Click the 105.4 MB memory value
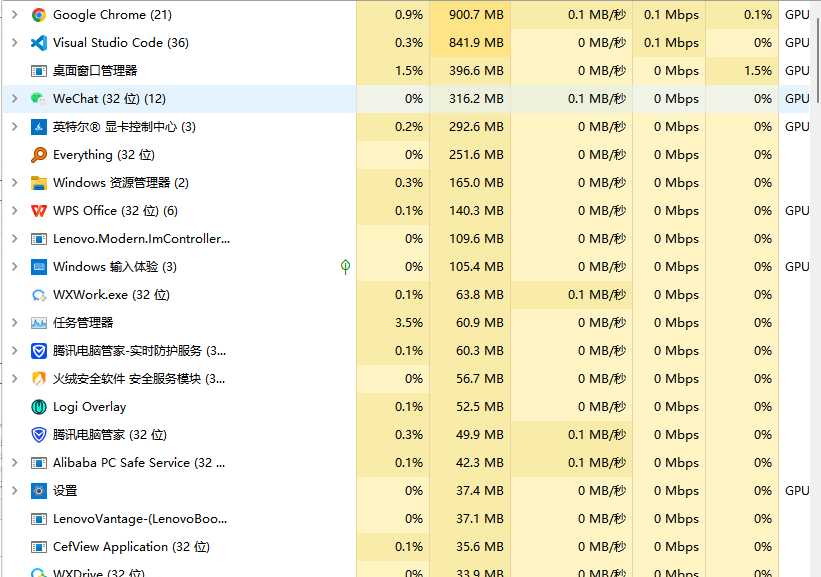821x577 pixels. 476,267
